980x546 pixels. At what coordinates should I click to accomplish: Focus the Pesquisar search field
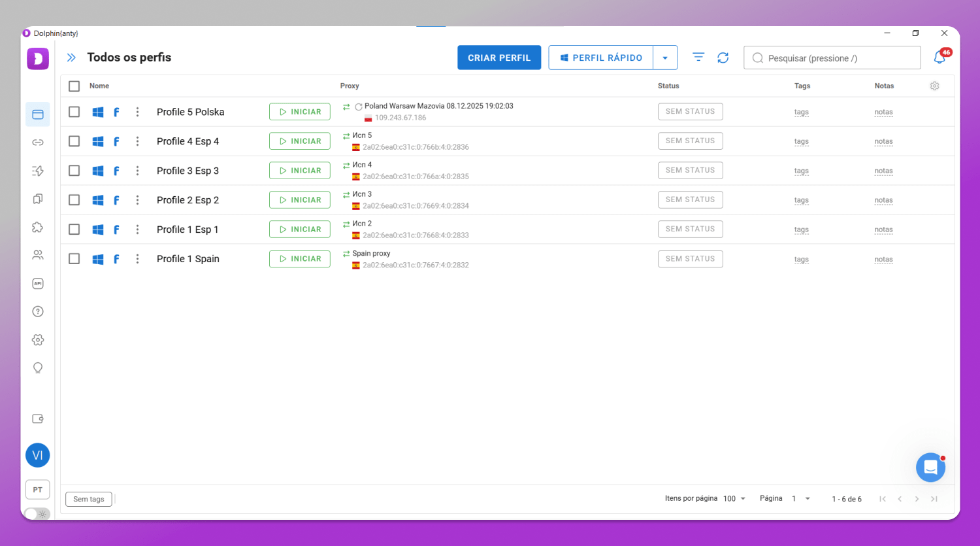(x=832, y=58)
